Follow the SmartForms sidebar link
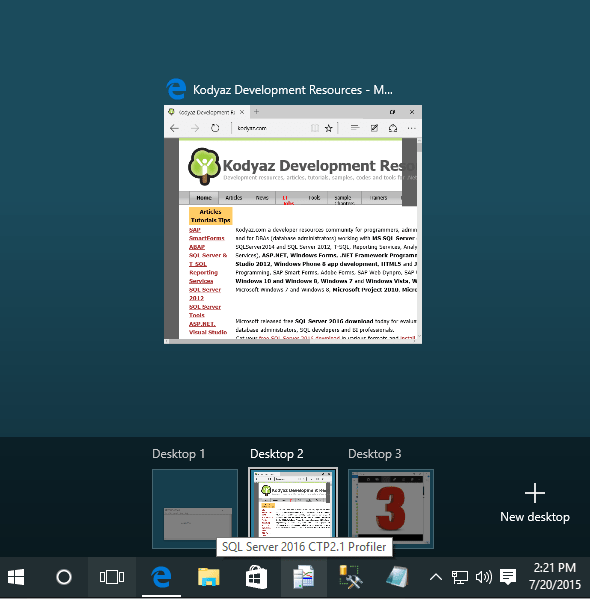 point(207,238)
